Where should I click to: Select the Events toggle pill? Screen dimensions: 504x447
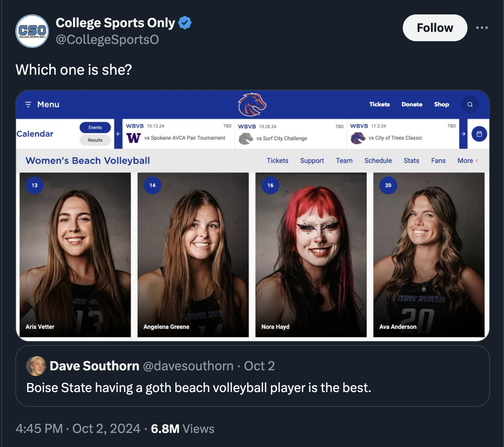pyautogui.click(x=95, y=127)
